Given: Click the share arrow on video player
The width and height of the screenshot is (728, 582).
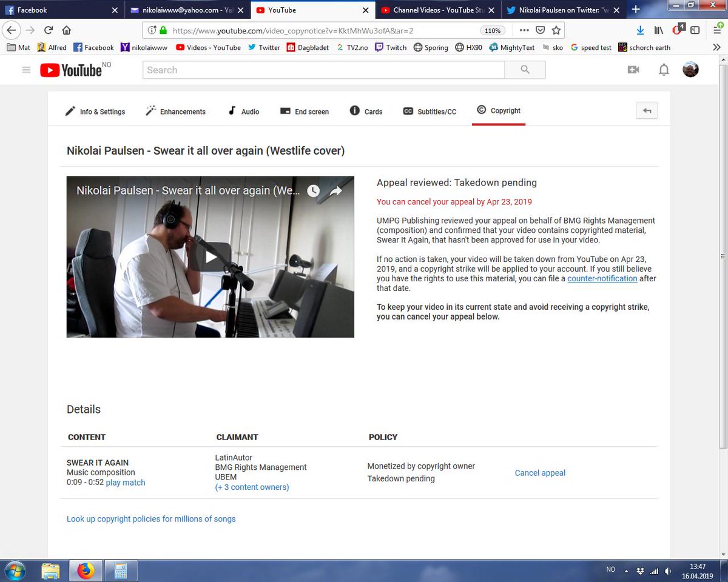Looking at the screenshot, I should click(335, 191).
